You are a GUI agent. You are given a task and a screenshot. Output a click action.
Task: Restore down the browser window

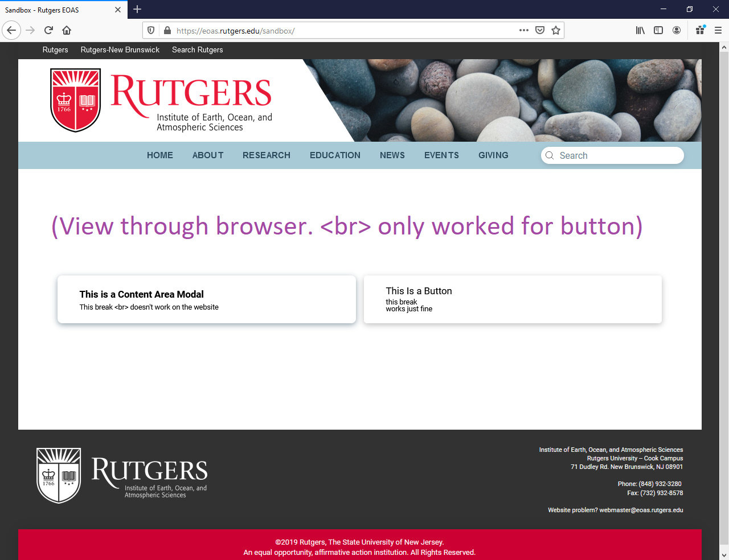coord(690,9)
